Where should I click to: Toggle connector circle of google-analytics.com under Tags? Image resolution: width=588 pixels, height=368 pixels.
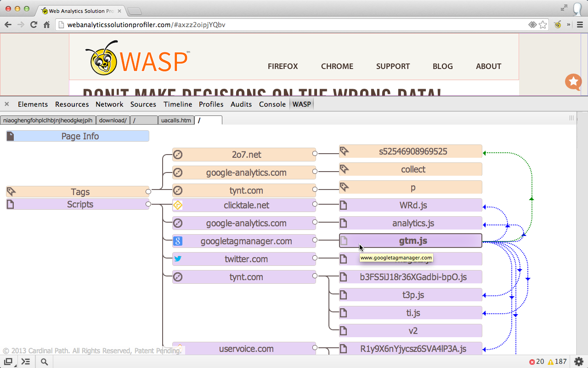[315, 171]
